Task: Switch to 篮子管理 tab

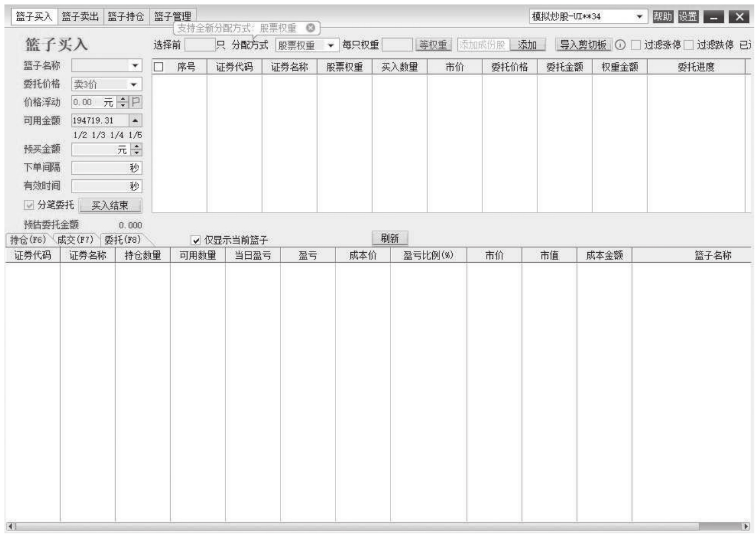Action: (x=172, y=17)
